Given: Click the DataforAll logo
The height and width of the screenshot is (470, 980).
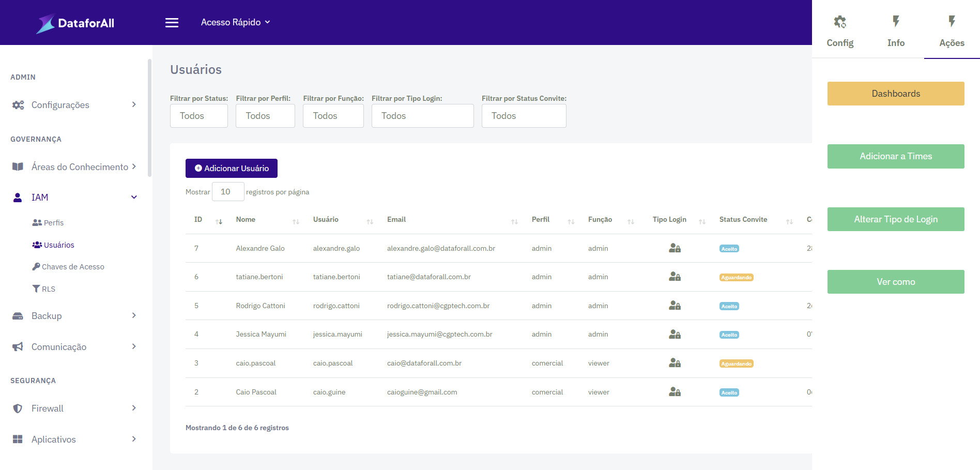Looking at the screenshot, I should tap(75, 23).
